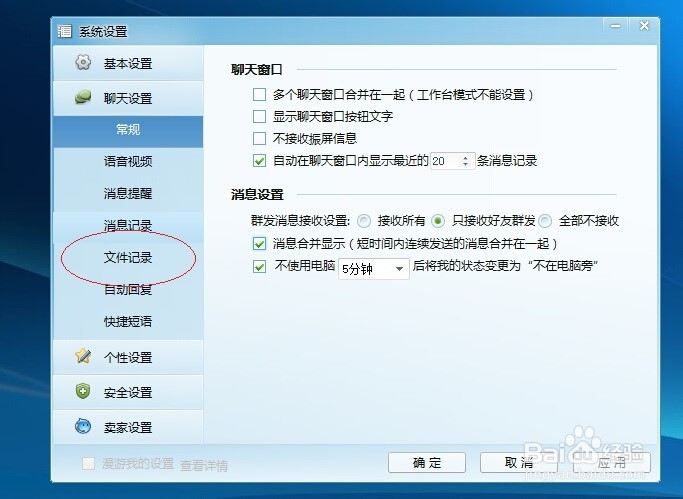Close the 系统设置 dialog with X
Viewport: 683px width, 499px height.
[x=644, y=26]
